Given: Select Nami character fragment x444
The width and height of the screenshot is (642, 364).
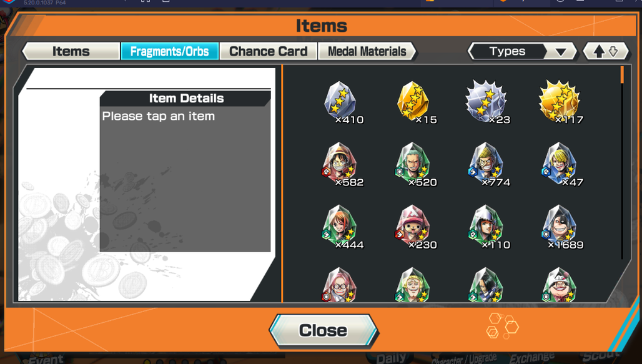Looking at the screenshot, I should [x=342, y=227].
